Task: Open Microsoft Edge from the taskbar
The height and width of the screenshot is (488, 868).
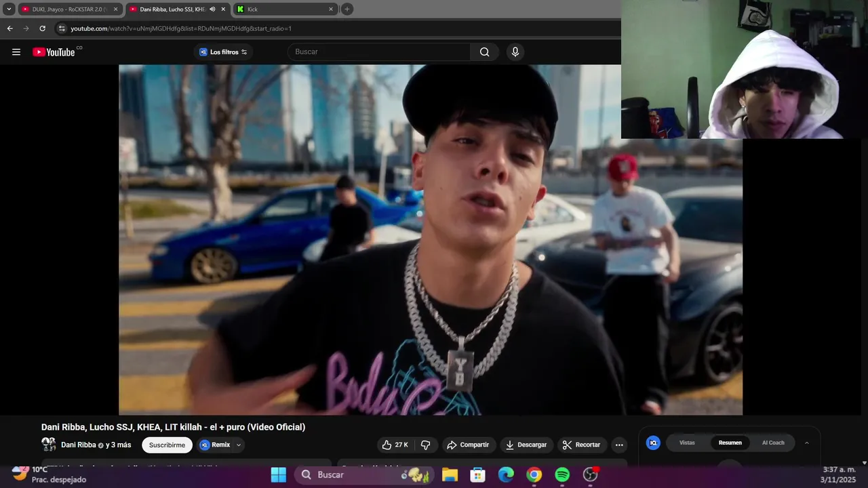Action: point(506,474)
